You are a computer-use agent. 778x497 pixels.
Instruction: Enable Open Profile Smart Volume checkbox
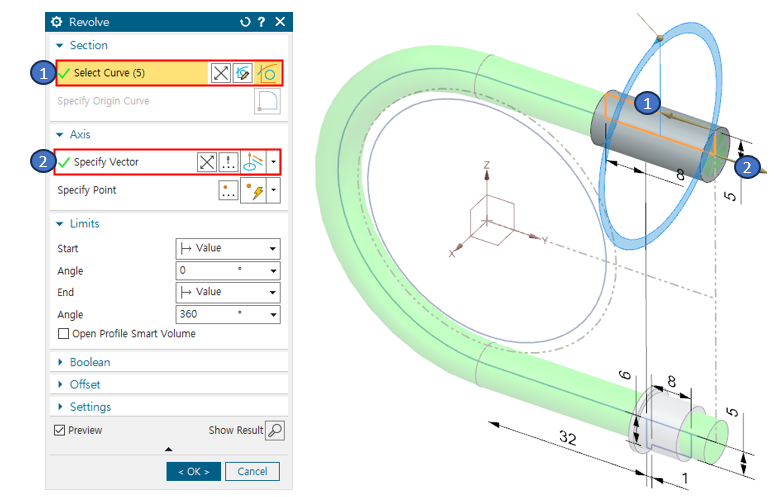pos(64,334)
